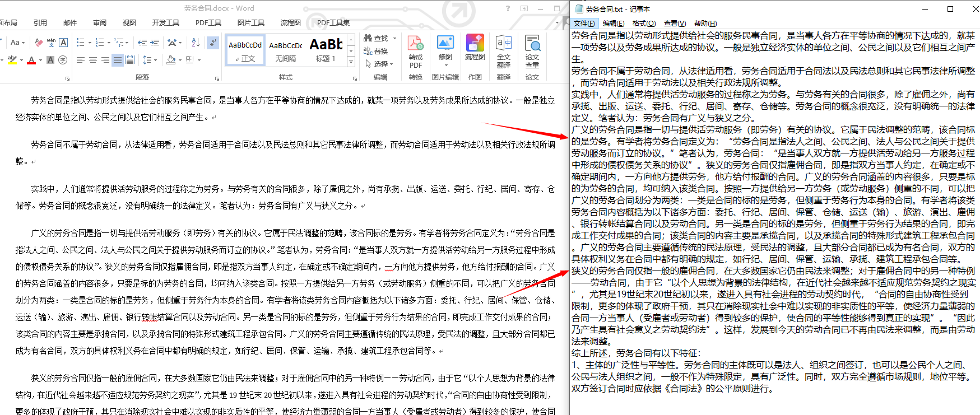Image resolution: width=980 pixels, height=415 pixels.
Task: Open the 审阅 review ribbon tab
Action: (100, 23)
